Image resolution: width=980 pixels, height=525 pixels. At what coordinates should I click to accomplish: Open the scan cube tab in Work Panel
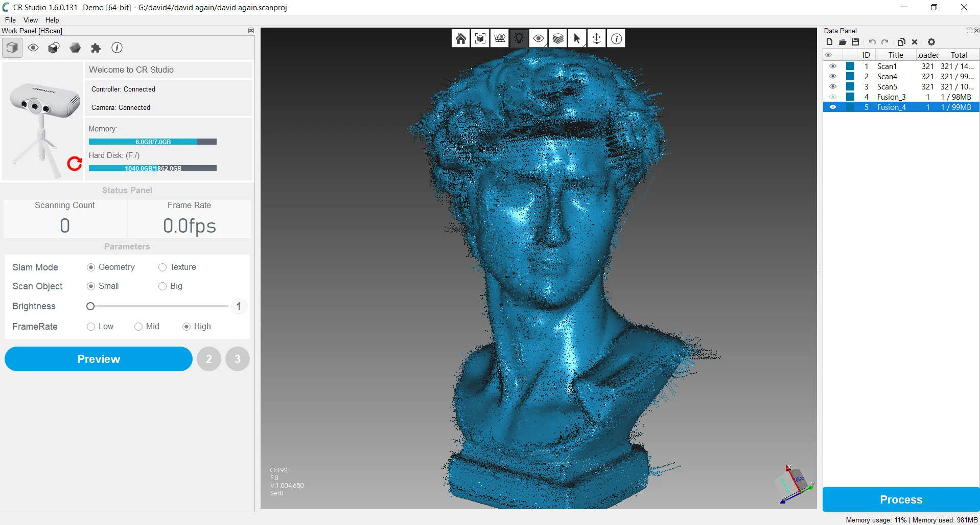click(x=12, y=48)
